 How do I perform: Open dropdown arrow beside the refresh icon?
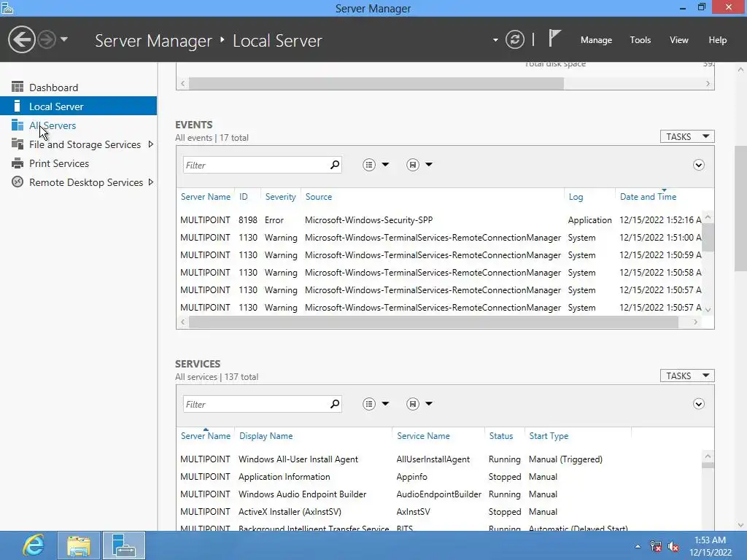click(495, 40)
